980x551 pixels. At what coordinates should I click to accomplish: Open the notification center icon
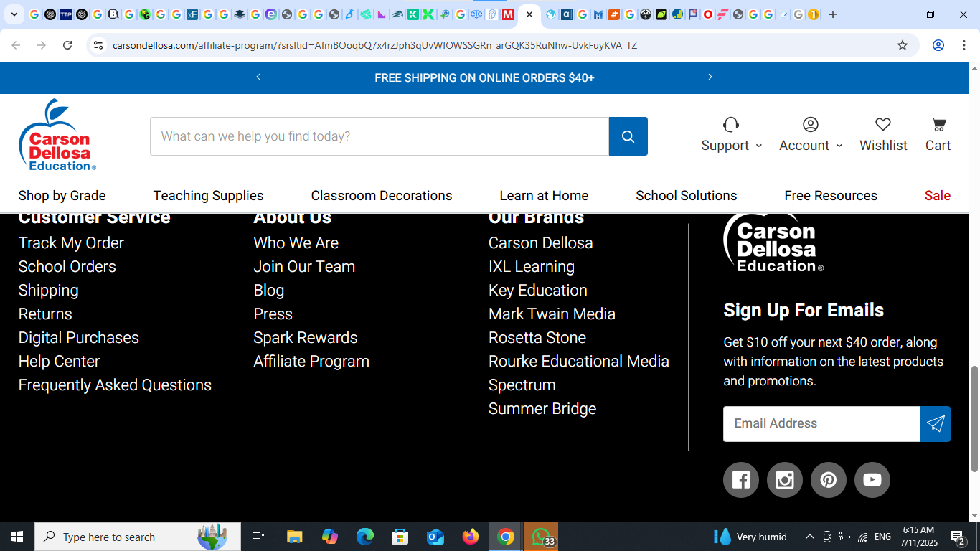click(x=958, y=537)
